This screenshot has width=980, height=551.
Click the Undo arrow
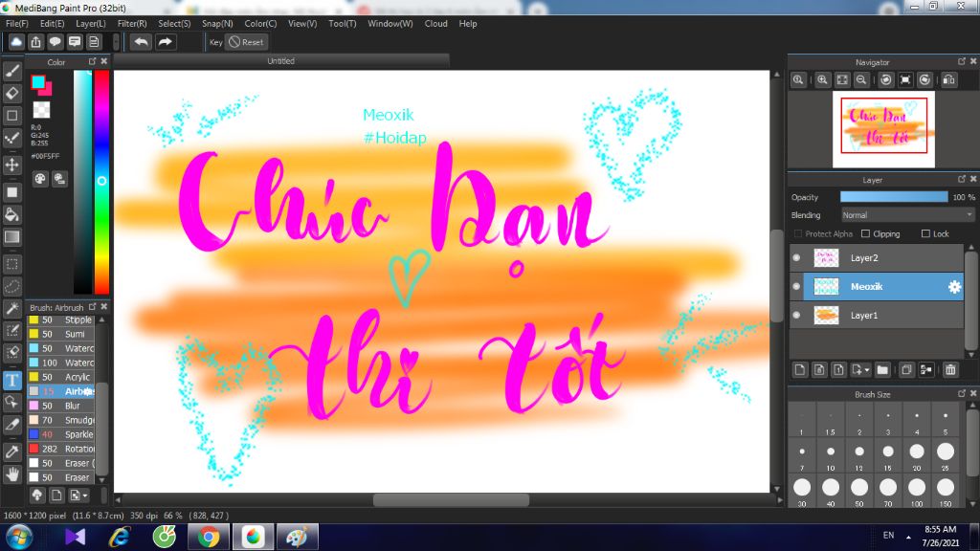[142, 42]
